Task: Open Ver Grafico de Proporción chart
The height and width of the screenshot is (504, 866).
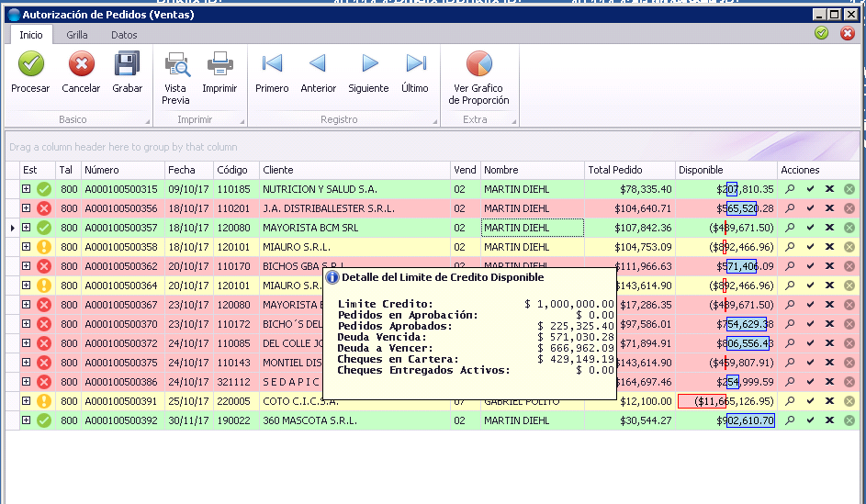Action: click(478, 64)
